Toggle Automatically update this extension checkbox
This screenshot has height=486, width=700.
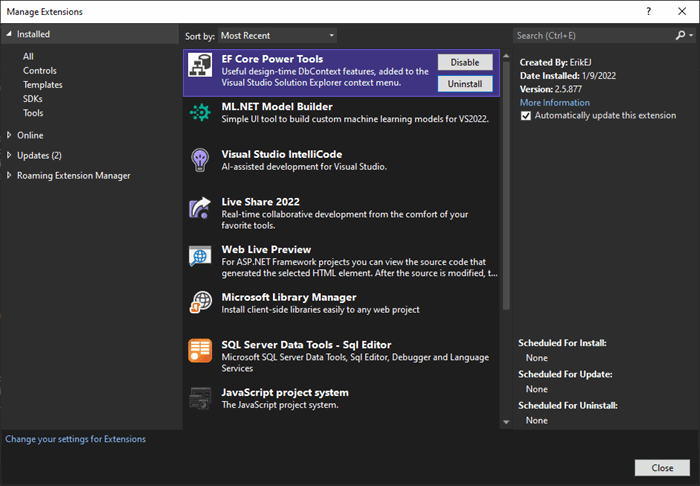(x=526, y=116)
